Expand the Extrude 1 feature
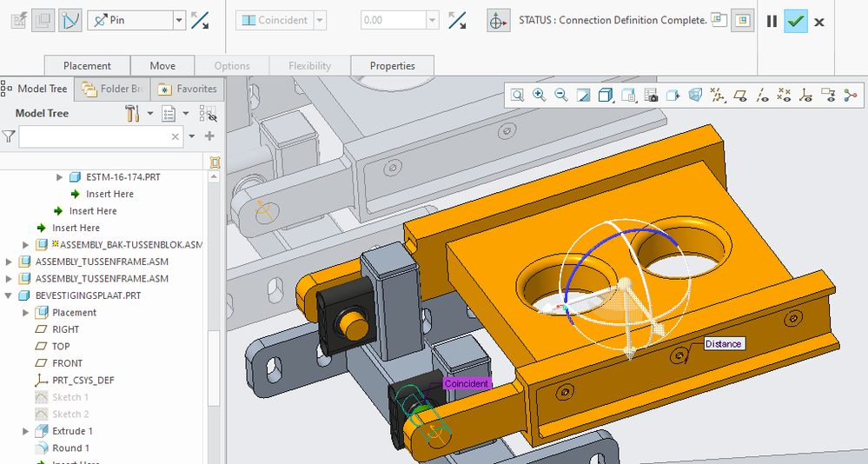 point(27,431)
